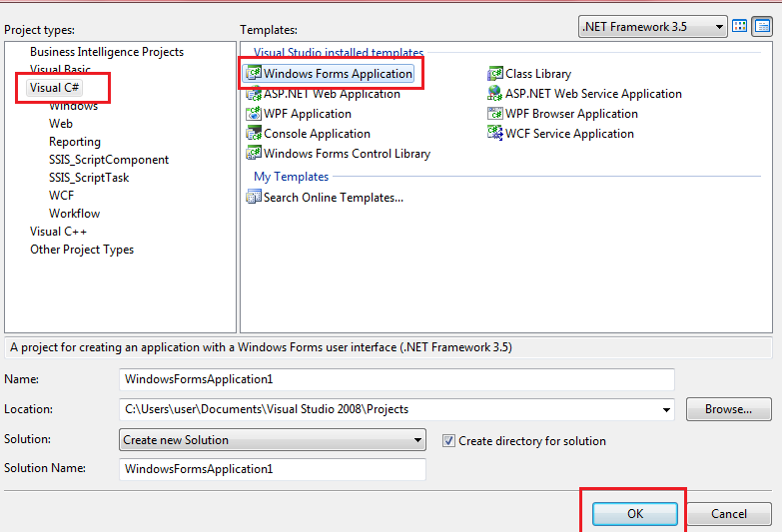The width and height of the screenshot is (782, 532).
Task: Select Visual C++ project type
Action: pyautogui.click(x=58, y=232)
